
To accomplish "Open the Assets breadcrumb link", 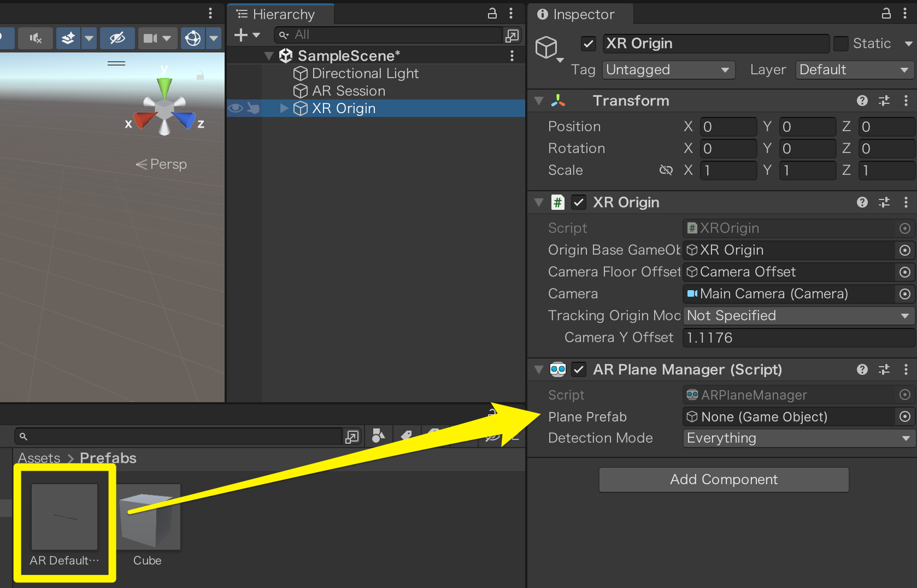I will tap(38, 458).
